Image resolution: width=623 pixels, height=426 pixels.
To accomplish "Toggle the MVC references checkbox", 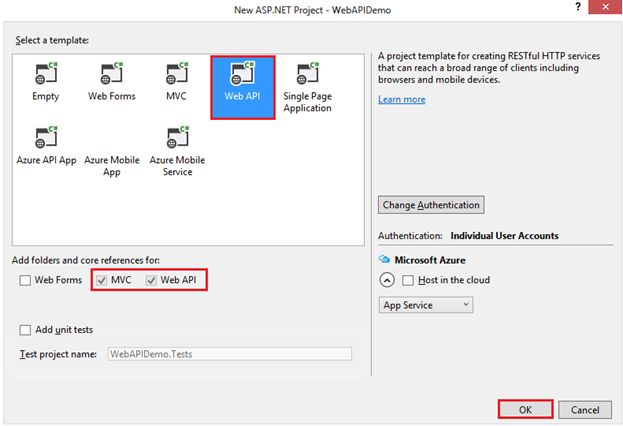I will (102, 281).
